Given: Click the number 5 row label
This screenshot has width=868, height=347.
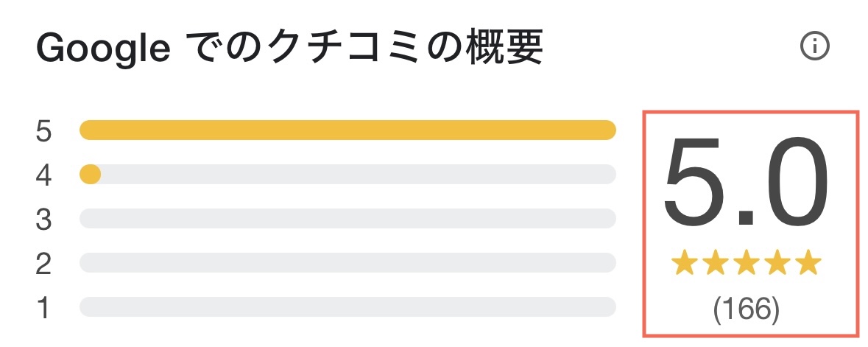Looking at the screenshot, I should coord(43,132).
